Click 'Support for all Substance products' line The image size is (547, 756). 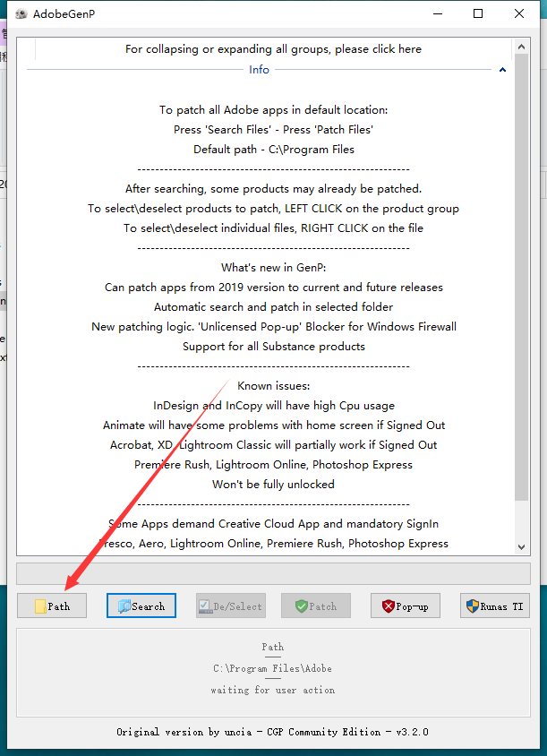[x=273, y=346]
